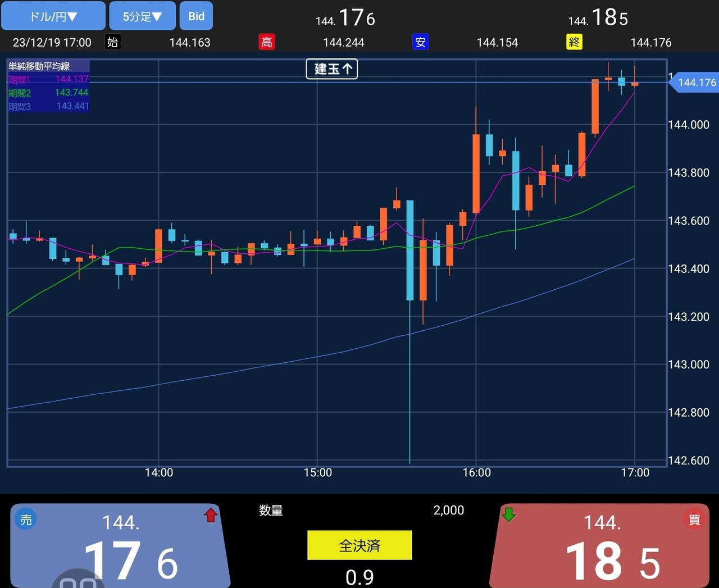The height and width of the screenshot is (588, 719).
Task: Open the ドル/円 currency pair dropdown
Action: click(x=53, y=16)
